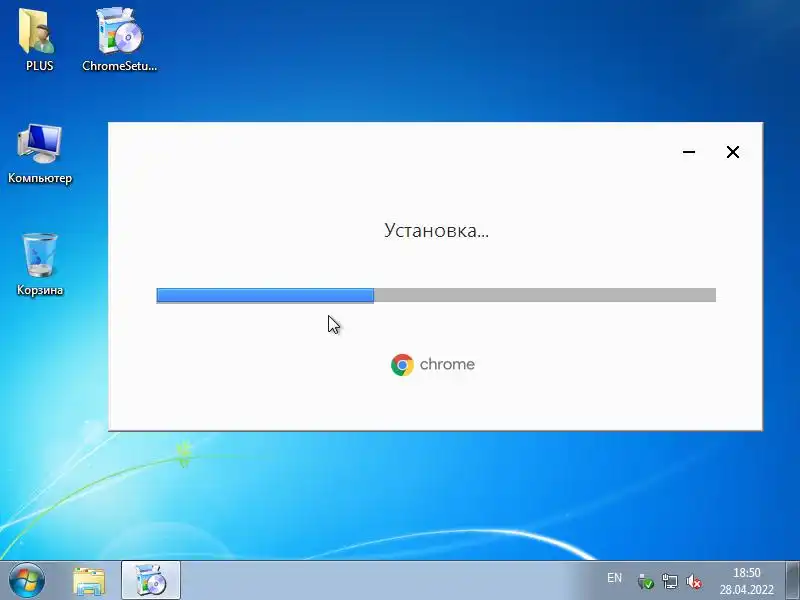Close the Chrome installer window
The image size is (800, 600).
(733, 152)
